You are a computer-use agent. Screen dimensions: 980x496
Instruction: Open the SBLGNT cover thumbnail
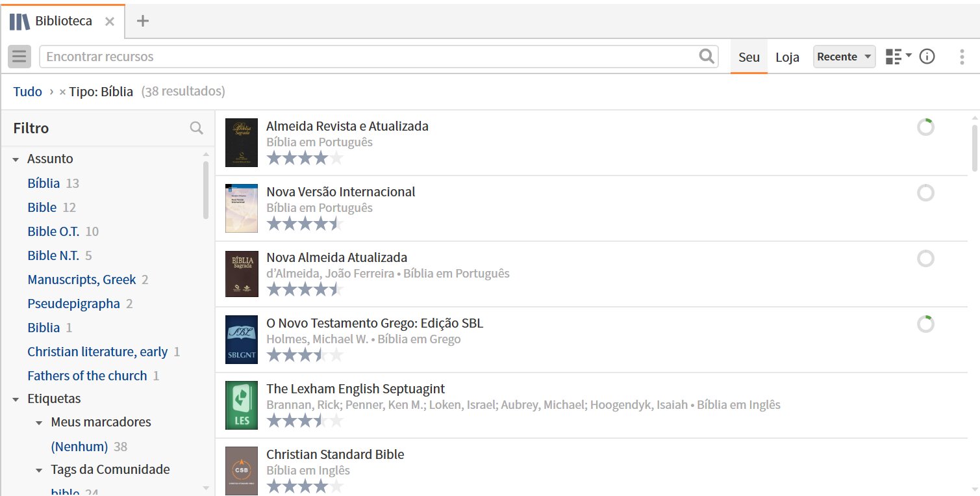coord(242,339)
